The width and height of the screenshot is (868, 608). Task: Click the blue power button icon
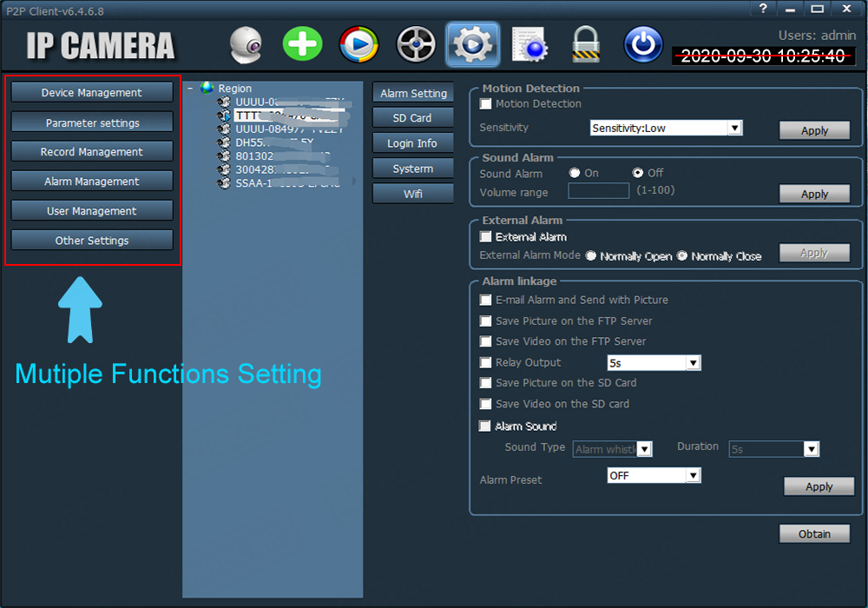[x=643, y=43]
